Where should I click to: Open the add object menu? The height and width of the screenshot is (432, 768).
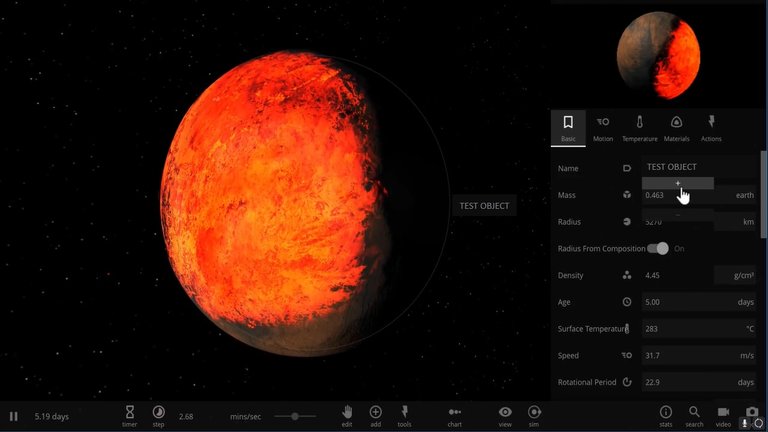pyautogui.click(x=376, y=416)
